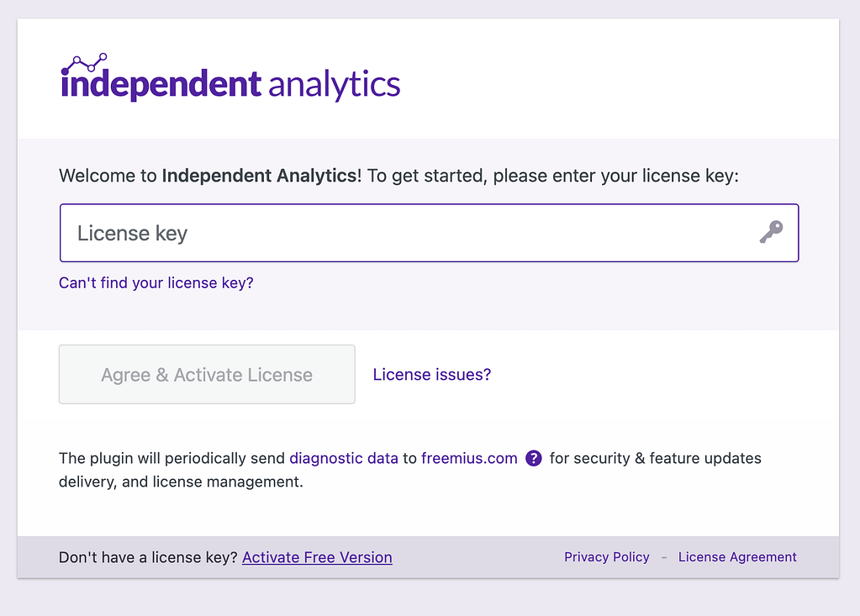Follow the 'diagnostic data' link

click(x=343, y=459)
